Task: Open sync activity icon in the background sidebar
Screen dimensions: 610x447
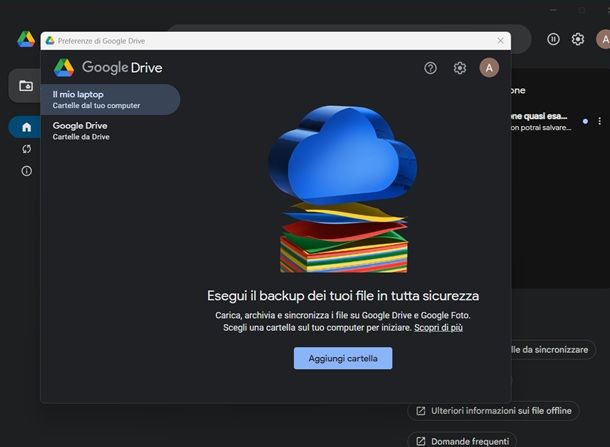Action: (x=26, y=149)
